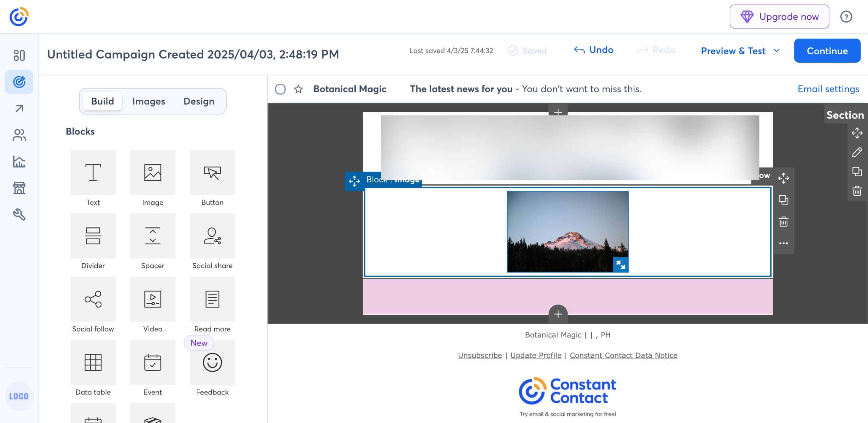Click the LOGO avatar in sidebar
Screen dimensions: 868x423
(x=19, y=396)
